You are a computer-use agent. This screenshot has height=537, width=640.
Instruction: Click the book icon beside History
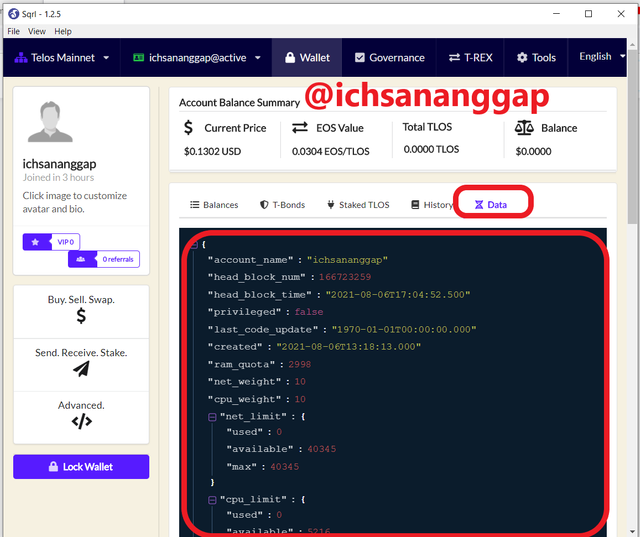coord(415,204)
